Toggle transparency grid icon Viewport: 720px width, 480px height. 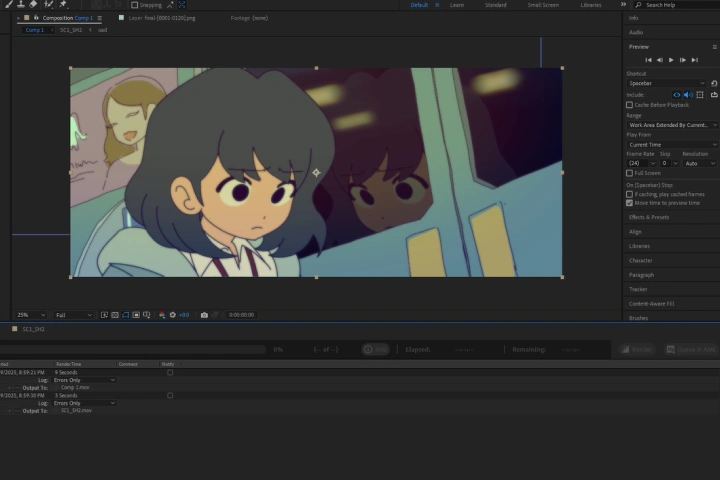(115, 315)
